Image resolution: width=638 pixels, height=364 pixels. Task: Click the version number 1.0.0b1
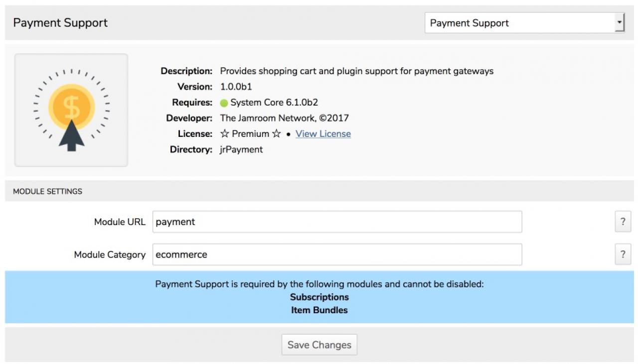click(x=236, y=87)
